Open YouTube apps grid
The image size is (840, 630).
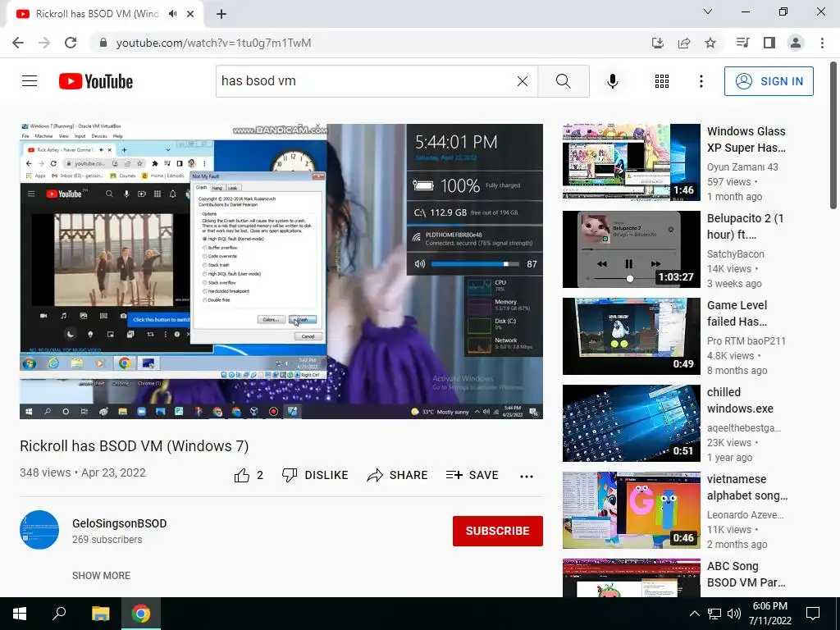662,81
